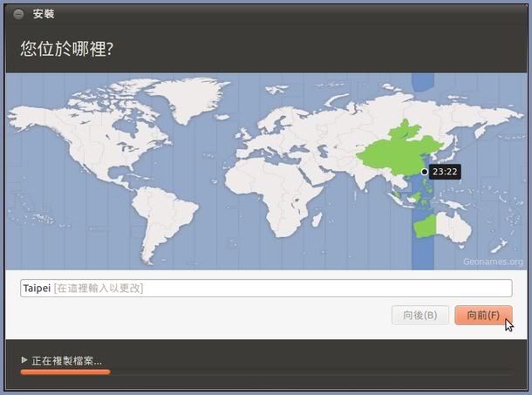Click the 向後(B) back button
The width and height of the screenshot is (532, 395).
(x=420, y=316)
